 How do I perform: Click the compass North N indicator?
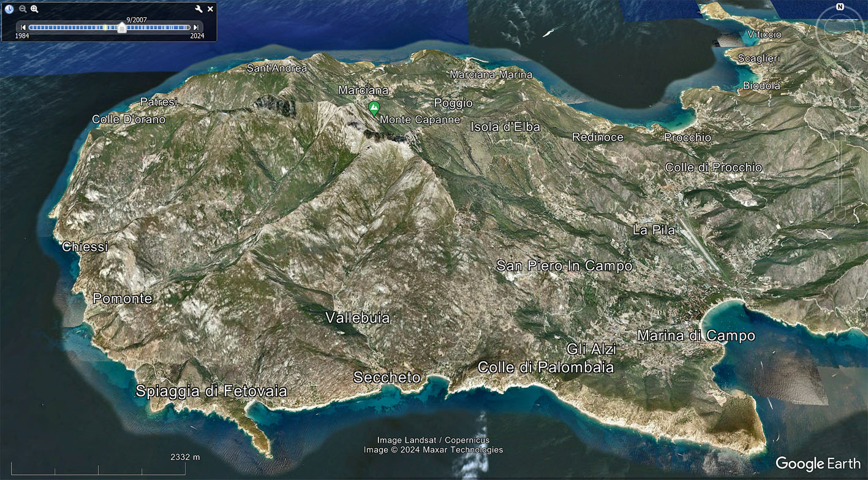[840, 7]
